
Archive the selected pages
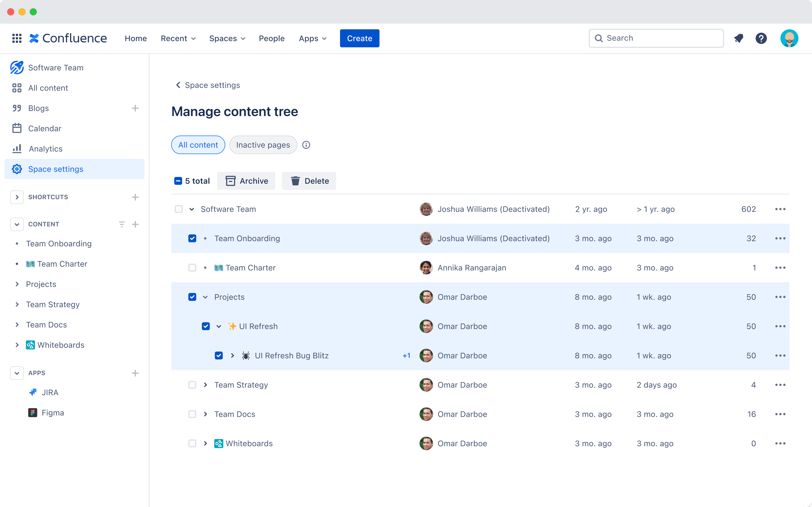246,181
